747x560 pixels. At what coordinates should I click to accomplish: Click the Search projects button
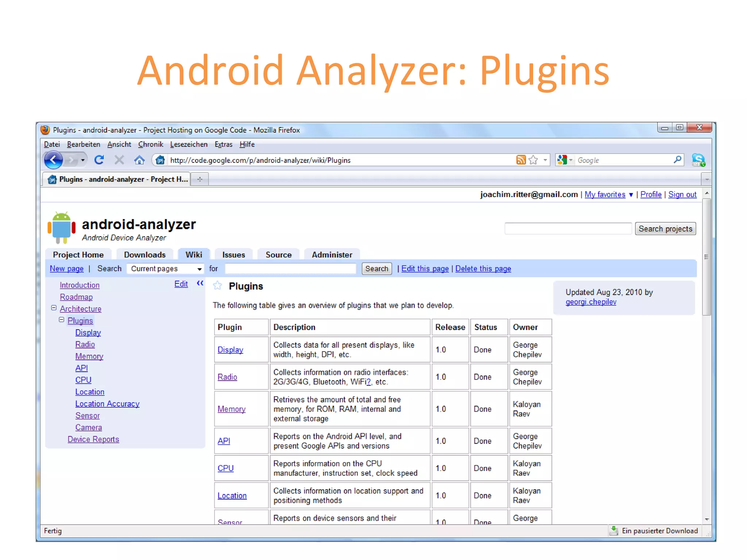click(x=665, y=229)
